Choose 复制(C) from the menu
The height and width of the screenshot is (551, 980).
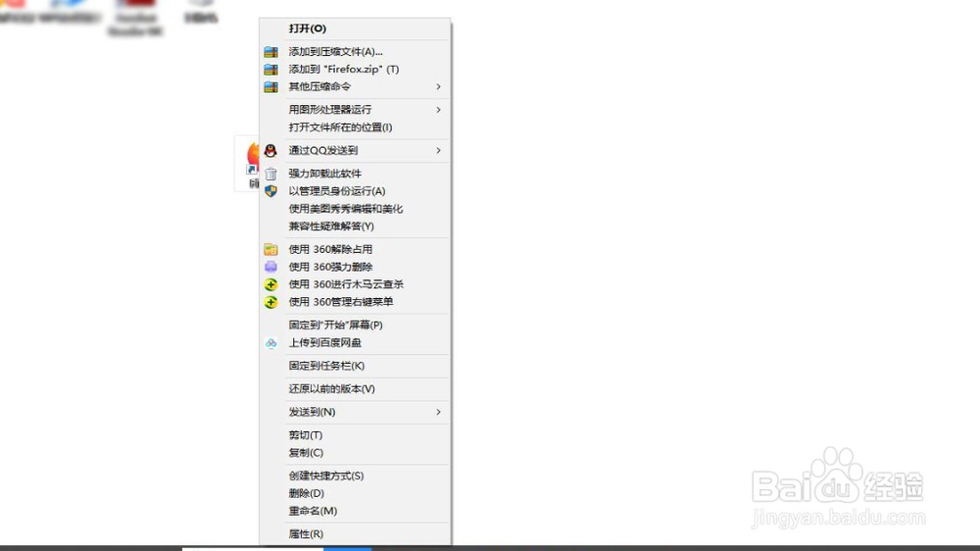coord(355,453)
